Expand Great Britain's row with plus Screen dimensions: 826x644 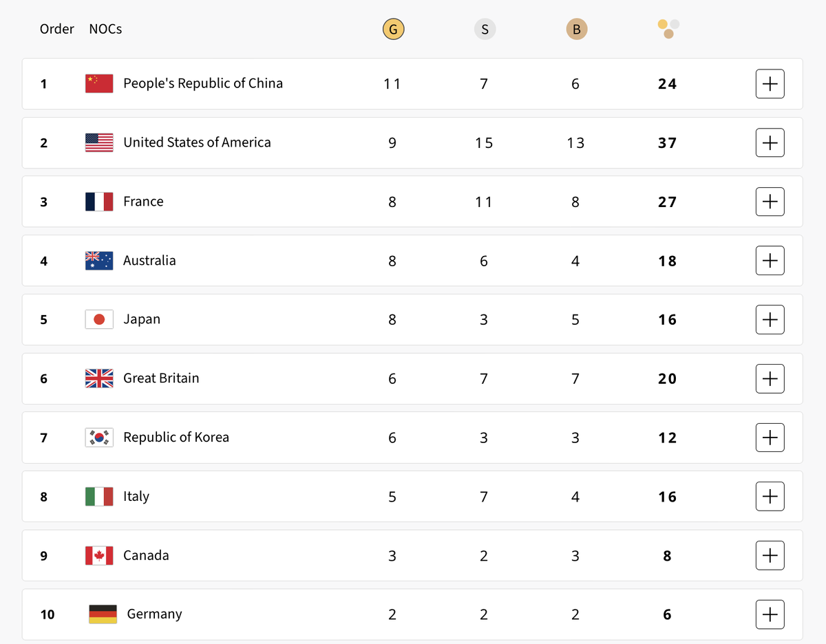(x=770, y=378)
